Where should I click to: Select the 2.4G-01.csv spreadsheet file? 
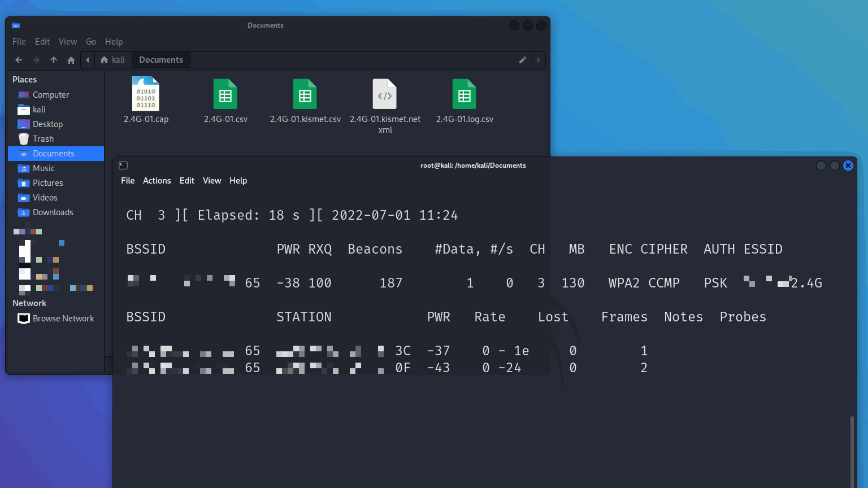click(225, 94)
